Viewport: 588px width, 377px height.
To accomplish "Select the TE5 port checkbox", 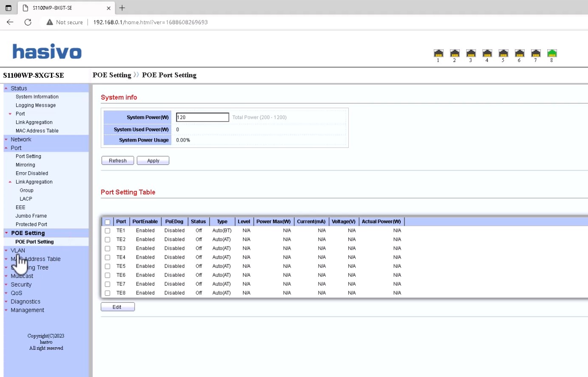I will [x=107, y=266].
